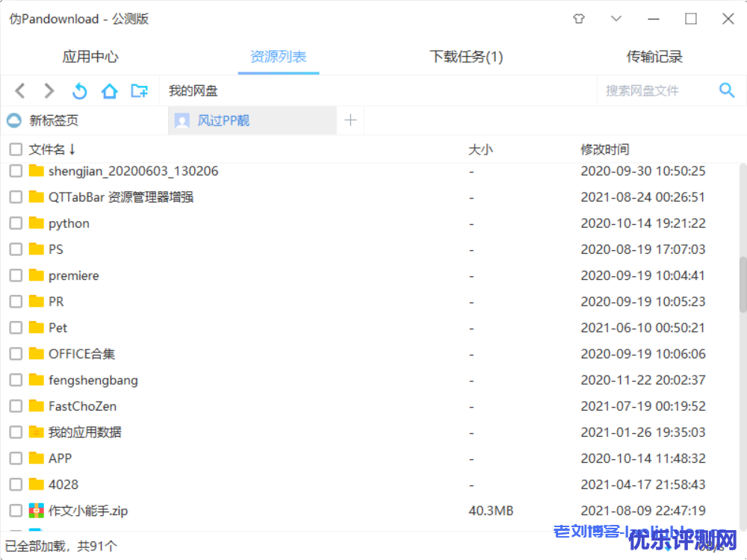The width and height of the screenshot is (747, 560).
Task: Click the fengshengbang folder icon
Action: (36, 380)
